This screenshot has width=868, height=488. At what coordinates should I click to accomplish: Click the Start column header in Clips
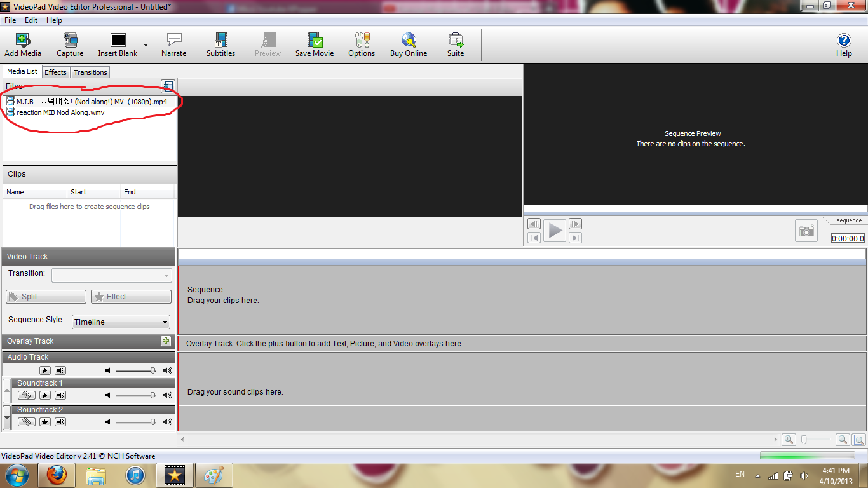93,192
